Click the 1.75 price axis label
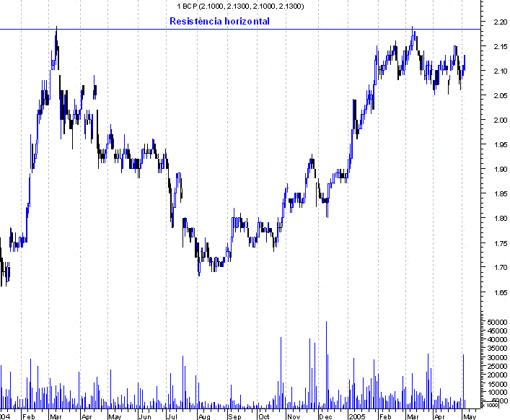Screen dimensions: 510x420 tap(500, 243)
